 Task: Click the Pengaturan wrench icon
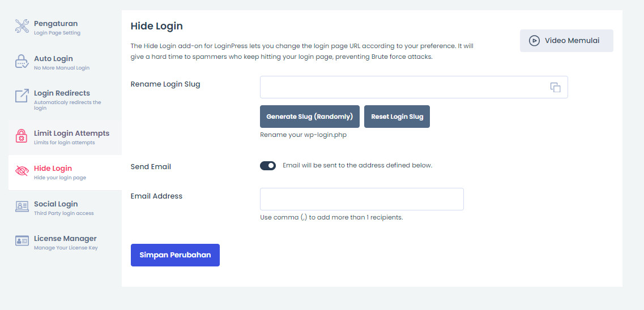point(22,26)
